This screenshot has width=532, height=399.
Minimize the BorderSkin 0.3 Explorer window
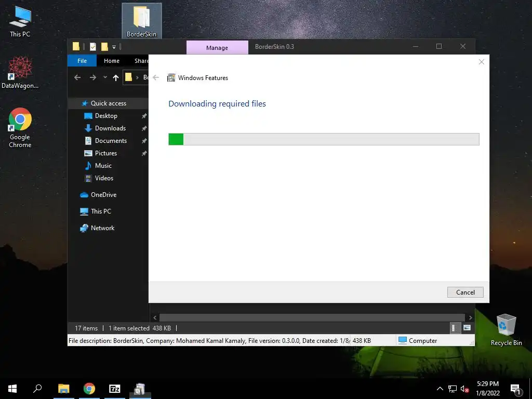click(x=416, y=46)
